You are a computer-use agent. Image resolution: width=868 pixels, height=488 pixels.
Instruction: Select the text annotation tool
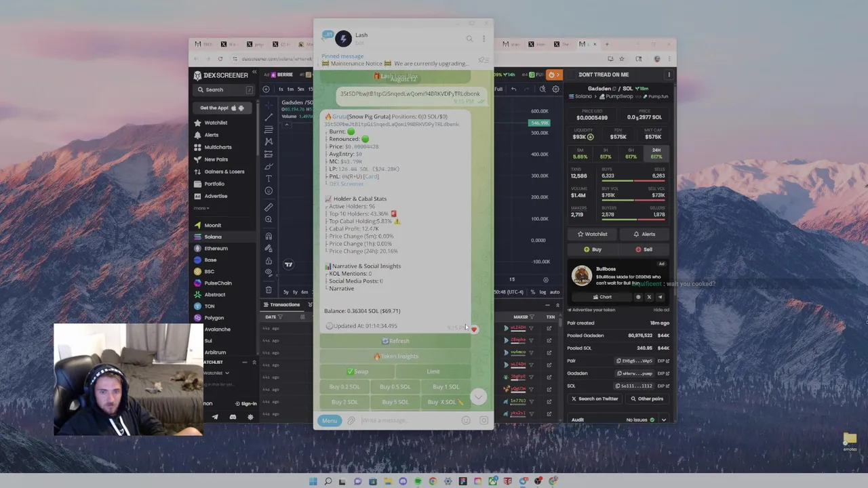pos(269,178)
